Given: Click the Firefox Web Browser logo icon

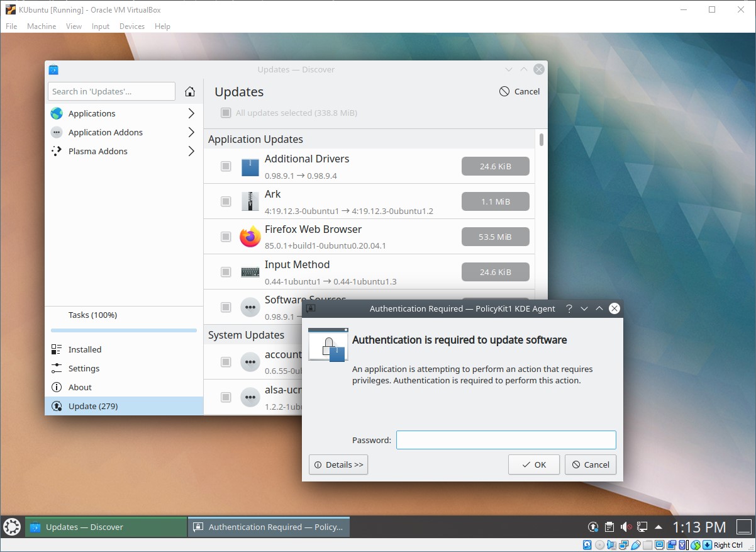Looking at the screenshot, I should pyautogui.click(x=250, y=237).
